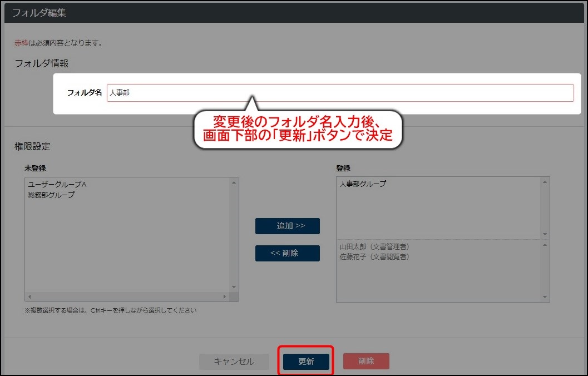Click the キャンセル button
Screen dimensions: 588x376
[x=234, y=361]
